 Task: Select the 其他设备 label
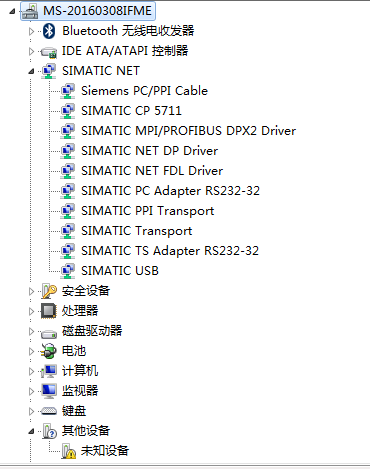[x=86, y=431]
